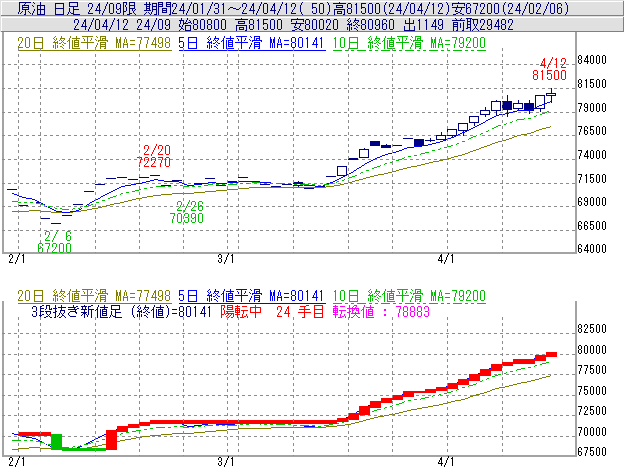Click the green block in the lower chart
The height and width of the screenshot is (475, 624).
[57, 442]
